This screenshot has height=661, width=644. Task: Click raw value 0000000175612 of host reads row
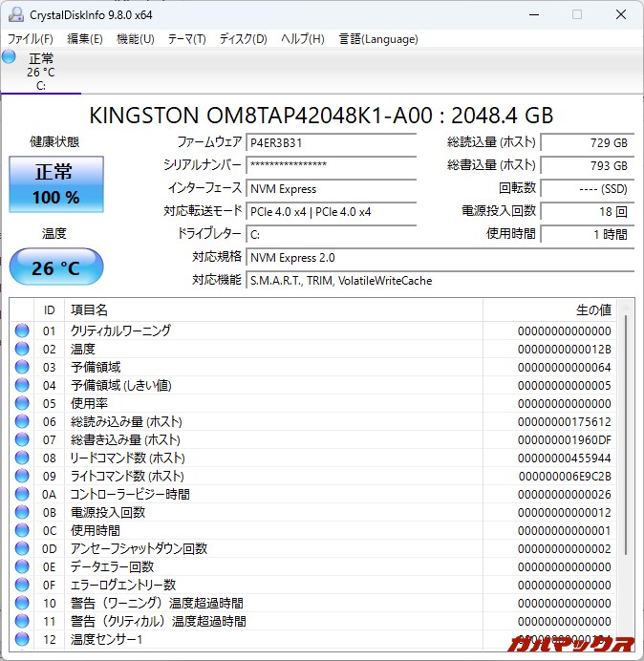(565, 422)
